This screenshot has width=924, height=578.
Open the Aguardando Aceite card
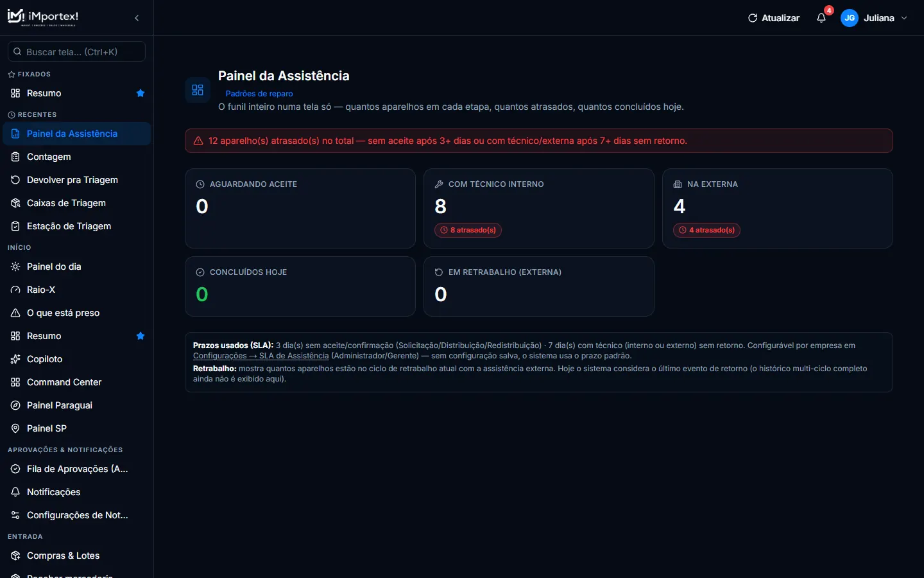click(x=300, y=208)
